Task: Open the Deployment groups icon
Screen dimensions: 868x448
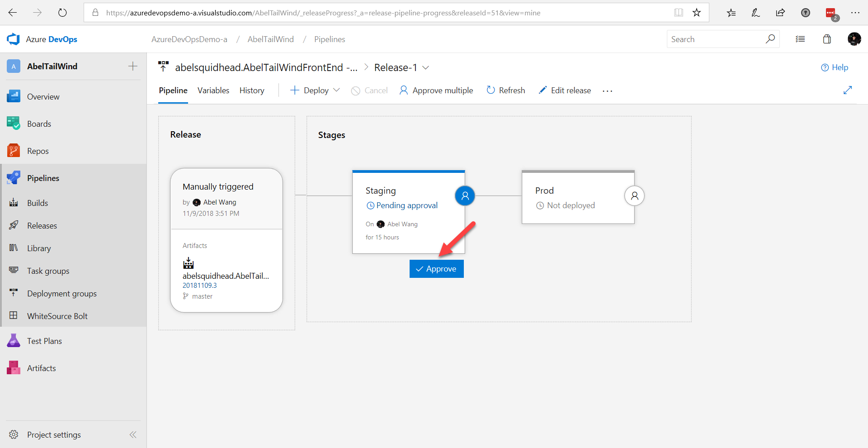Action: point(14,293)
